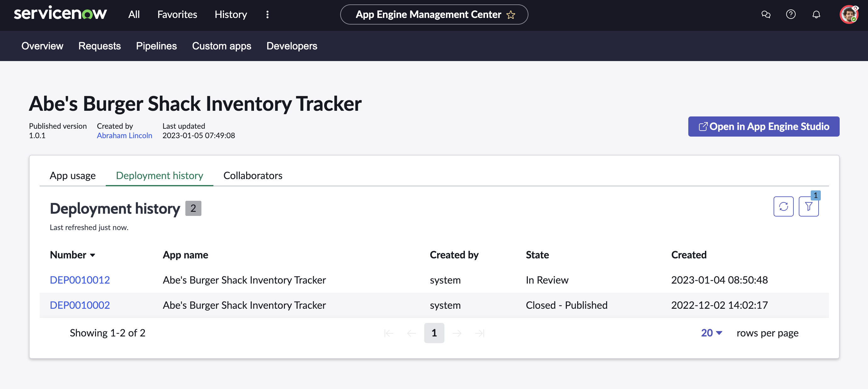Click the deployment history count badge 2

(x=193, y=208)
